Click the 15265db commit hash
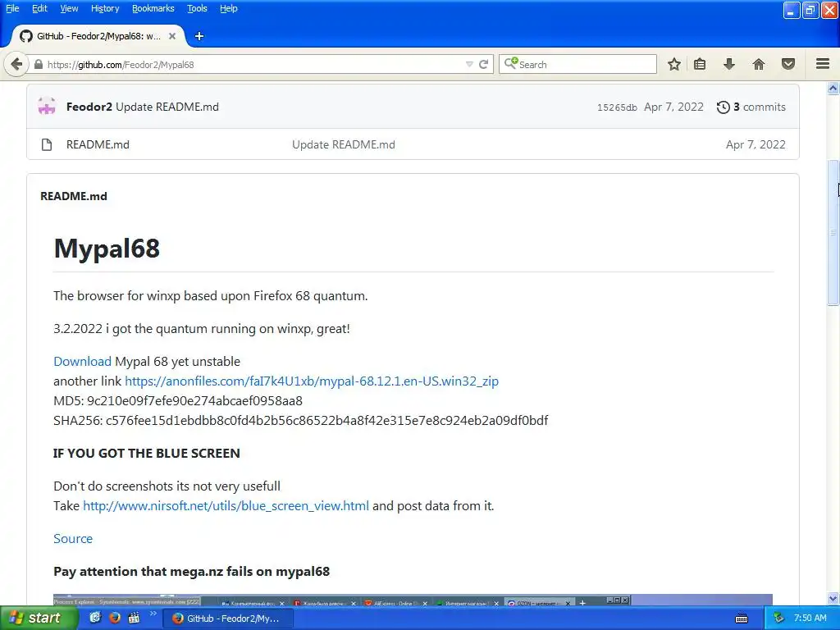 pyautogui.click(x=617, y=107)
